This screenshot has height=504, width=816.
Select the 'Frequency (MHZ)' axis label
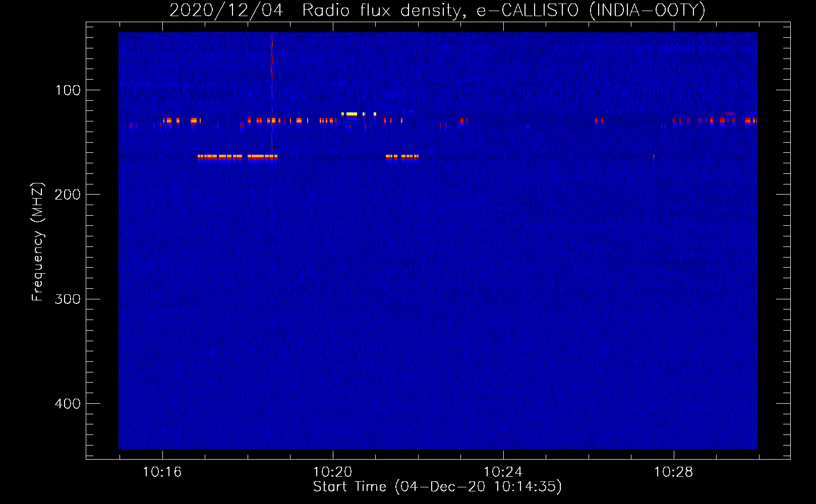[38, 242]
